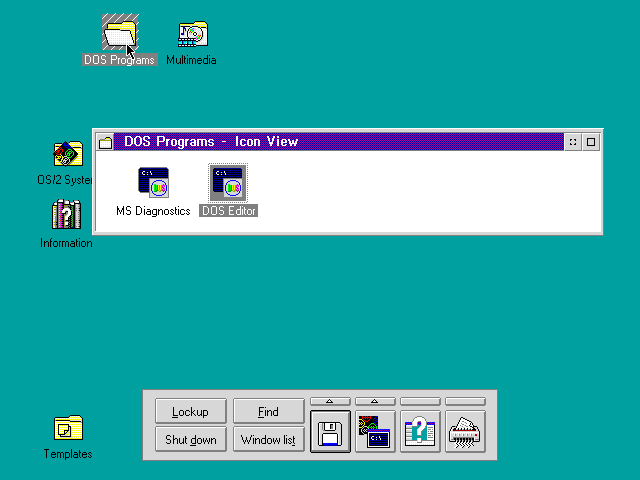
Task: Click the DOS Editor label text
Action: 229,211
